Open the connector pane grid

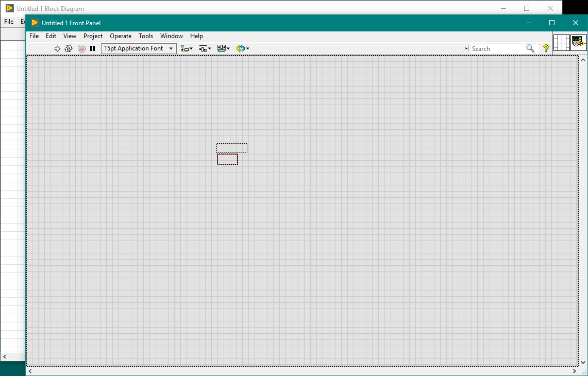pos(562,43)
